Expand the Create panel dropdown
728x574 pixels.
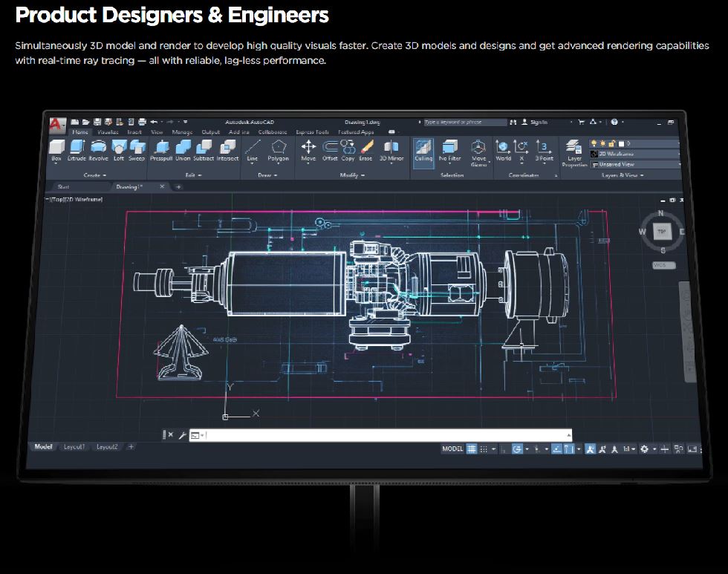pos(94,175)
